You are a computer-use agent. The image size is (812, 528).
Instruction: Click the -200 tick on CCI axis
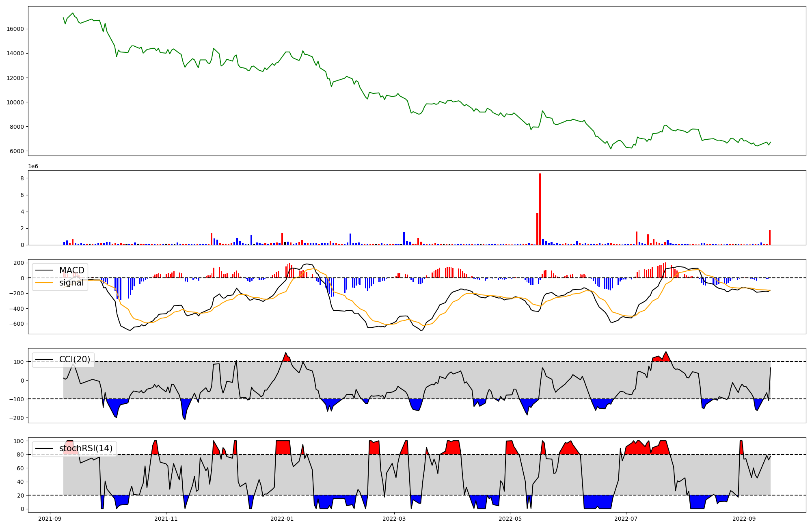16,418
